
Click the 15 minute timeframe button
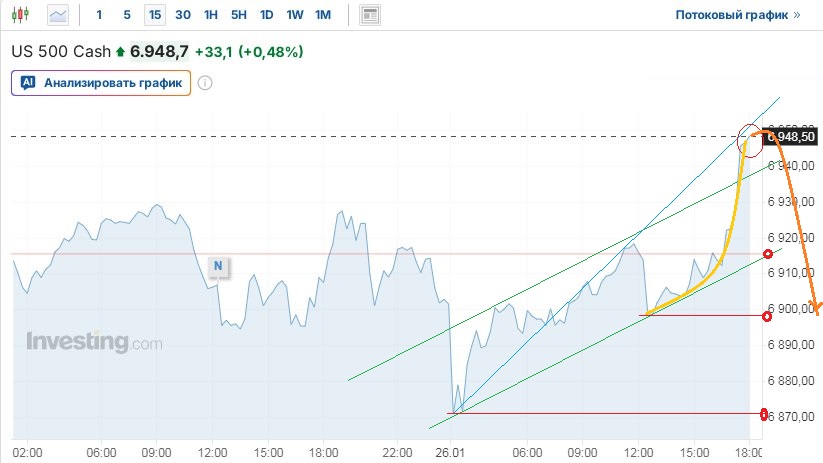point(154,15)
